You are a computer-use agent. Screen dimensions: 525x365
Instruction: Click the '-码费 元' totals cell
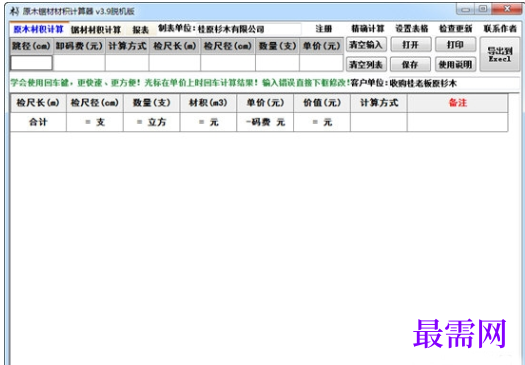point(265,122)
